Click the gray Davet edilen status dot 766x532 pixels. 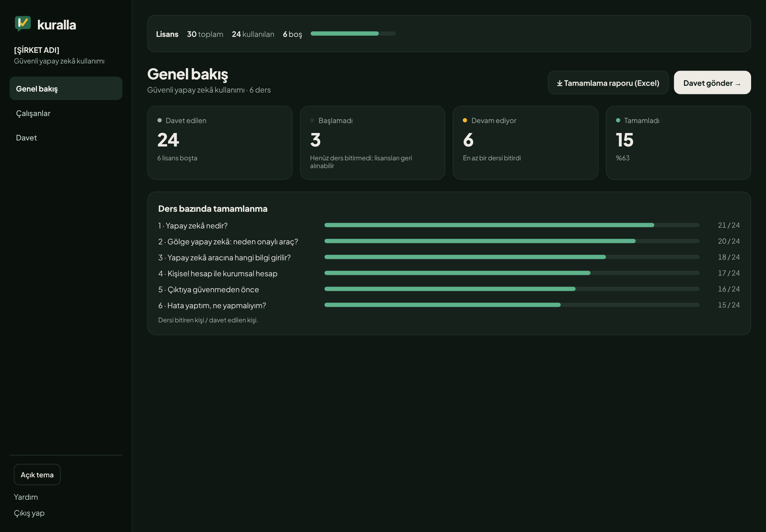(x=160, y=120)
